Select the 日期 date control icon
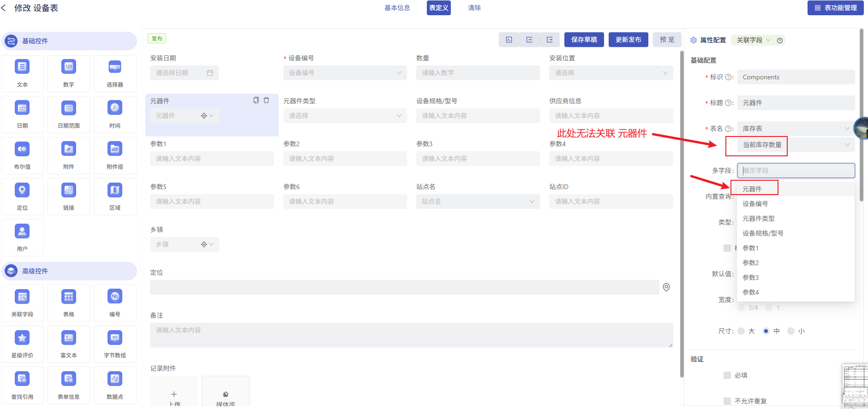 tap(22, 108)
